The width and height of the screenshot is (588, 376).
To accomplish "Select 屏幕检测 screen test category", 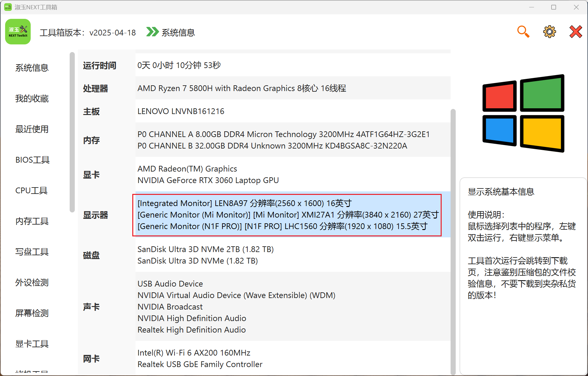I will click(x=32, y=313).
